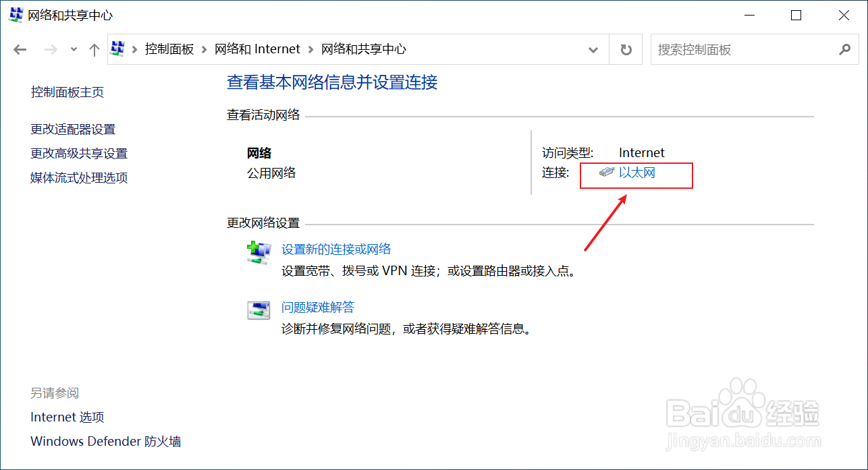Screen dimensions: 868x470
Task: Click the Control Panel icon in address bar
Action: pyautogui.click(x=119, y=49)
